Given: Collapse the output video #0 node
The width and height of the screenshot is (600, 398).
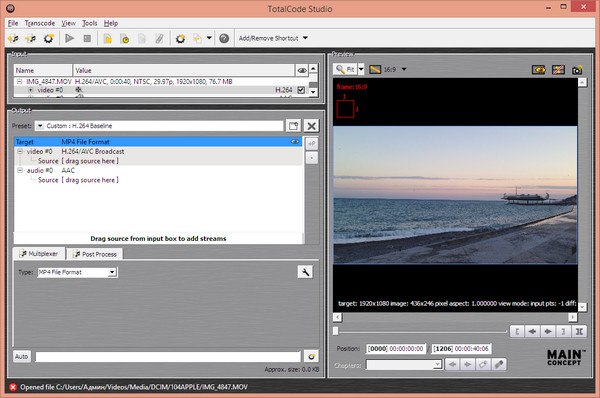Looking at the screenshot, I should click(20, 152).
